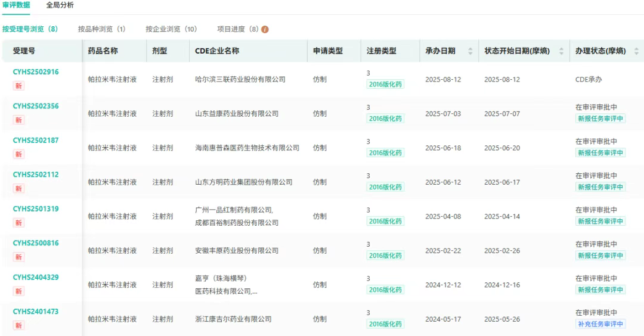Open acceptance number CYHS2502916
644x336 pixels.
[36, 72]
